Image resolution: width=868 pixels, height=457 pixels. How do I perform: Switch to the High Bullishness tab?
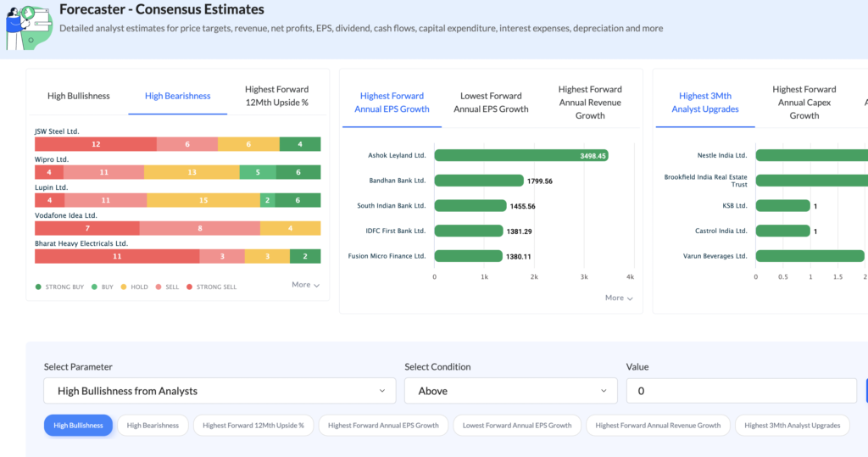[x=79, y=96]
